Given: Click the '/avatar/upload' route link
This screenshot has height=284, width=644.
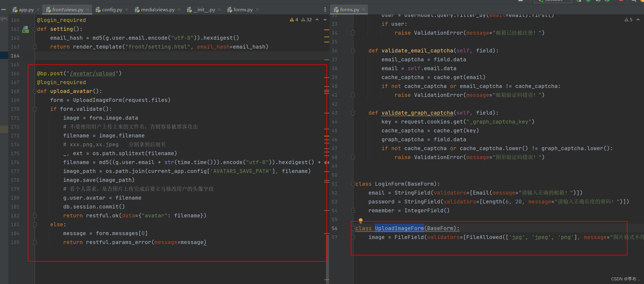Looking at the screenshot, I should coord(92,73).
